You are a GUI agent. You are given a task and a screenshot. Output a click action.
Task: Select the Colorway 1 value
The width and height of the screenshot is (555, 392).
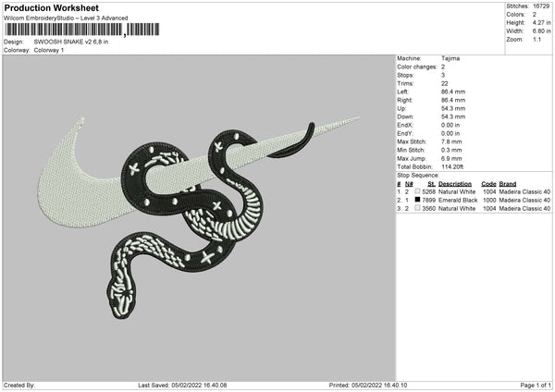49,50
